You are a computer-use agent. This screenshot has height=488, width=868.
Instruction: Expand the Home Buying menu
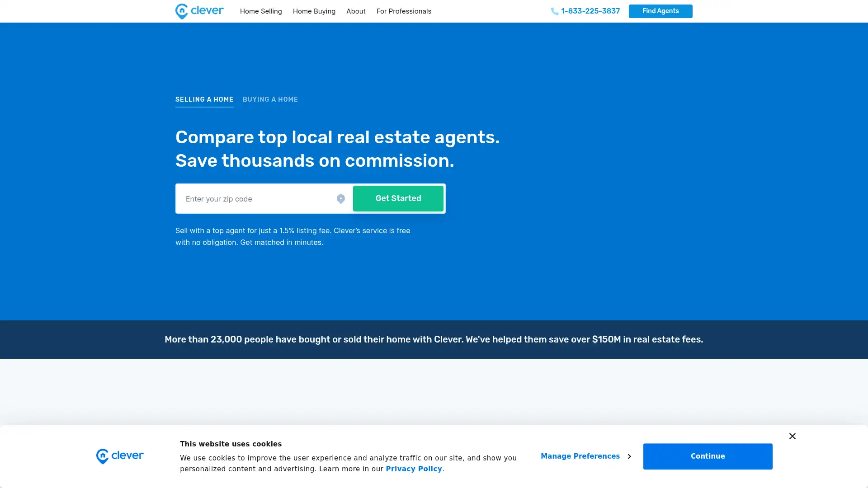[x=314, y=11]
